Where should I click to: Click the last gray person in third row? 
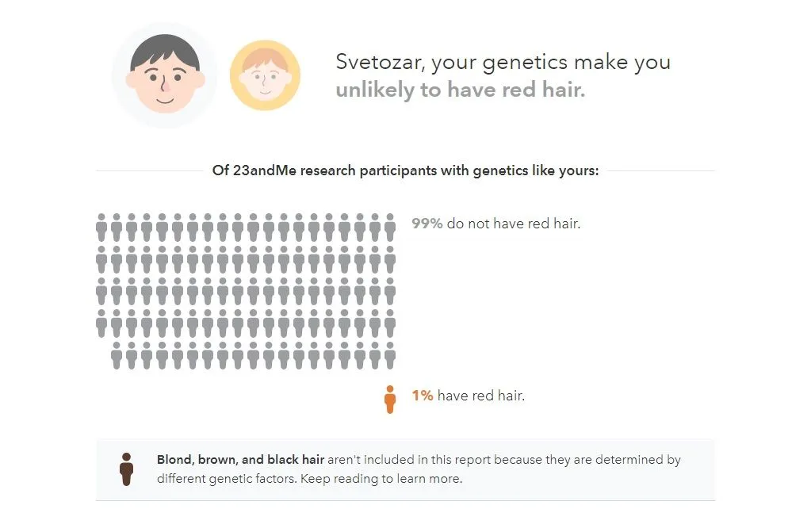(x=389, y=292)
